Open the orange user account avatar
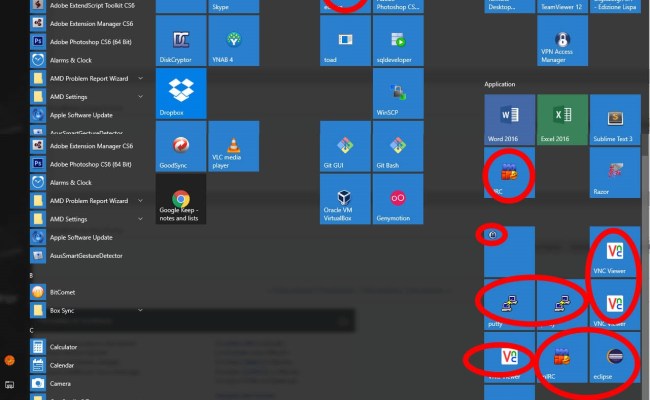The image size is (650, 400). pyautogui.click(x=9, y=360)
